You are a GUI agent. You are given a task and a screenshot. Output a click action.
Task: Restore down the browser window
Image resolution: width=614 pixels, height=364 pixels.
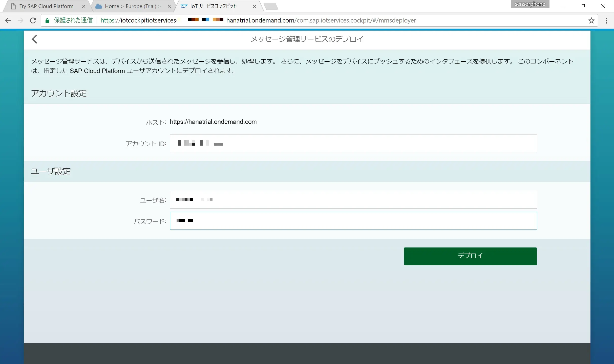click(583, 6)
